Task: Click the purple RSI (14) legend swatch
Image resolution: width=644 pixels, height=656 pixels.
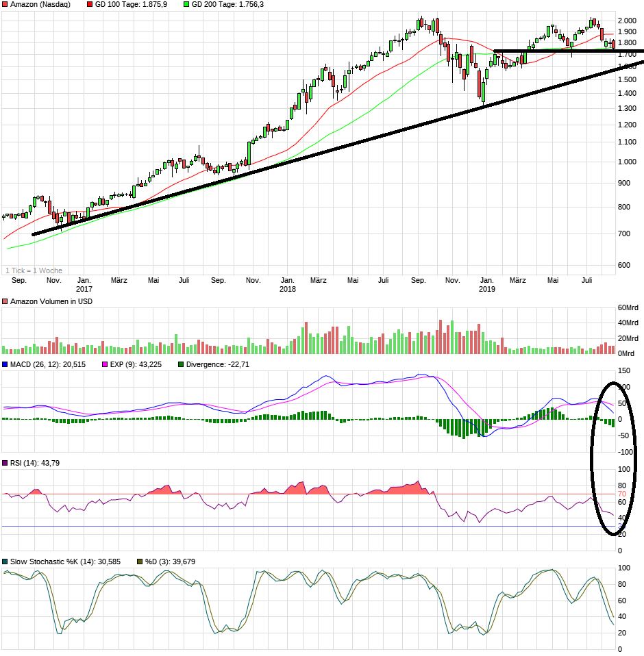Action: point(5,463)
